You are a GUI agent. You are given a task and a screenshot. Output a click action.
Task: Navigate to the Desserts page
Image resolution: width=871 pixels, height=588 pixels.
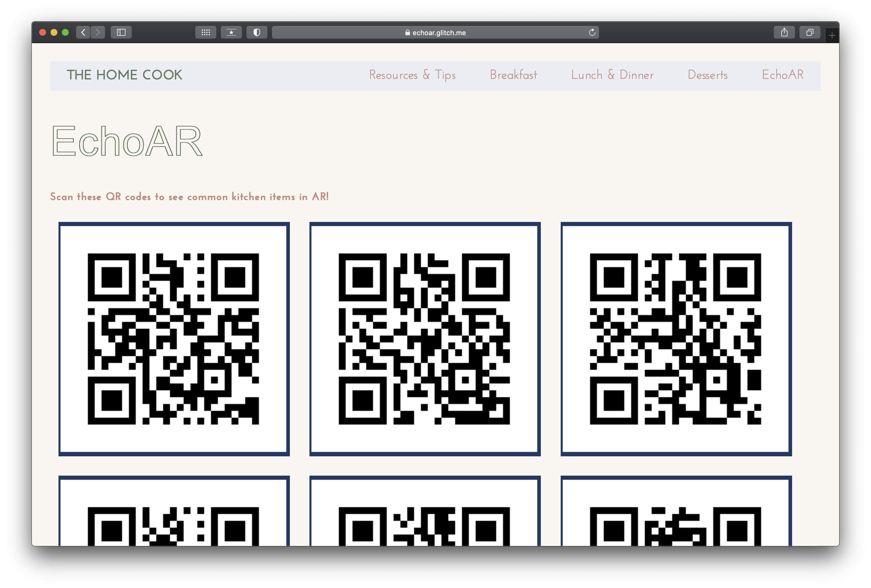click(707, 75)
